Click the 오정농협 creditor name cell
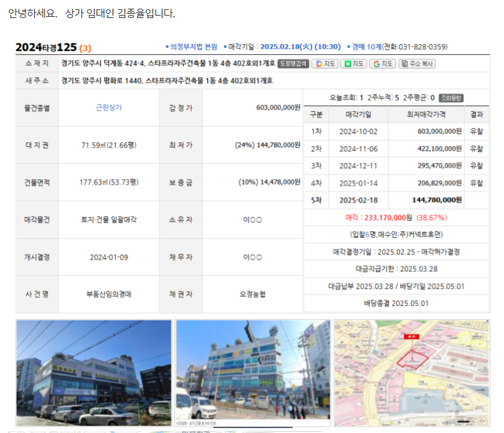Screen dimensions: 504x433 252,294
